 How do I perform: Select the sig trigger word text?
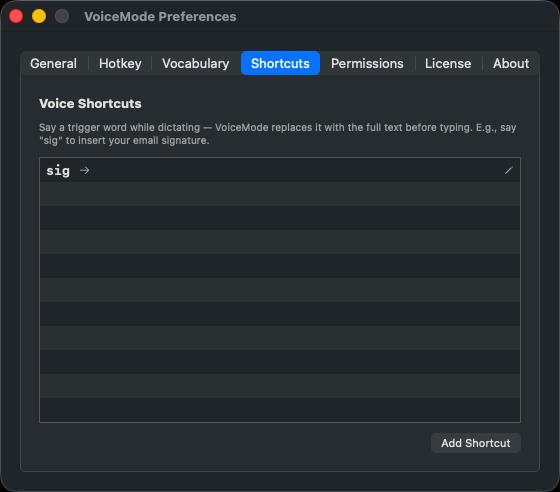coord(58,171)
